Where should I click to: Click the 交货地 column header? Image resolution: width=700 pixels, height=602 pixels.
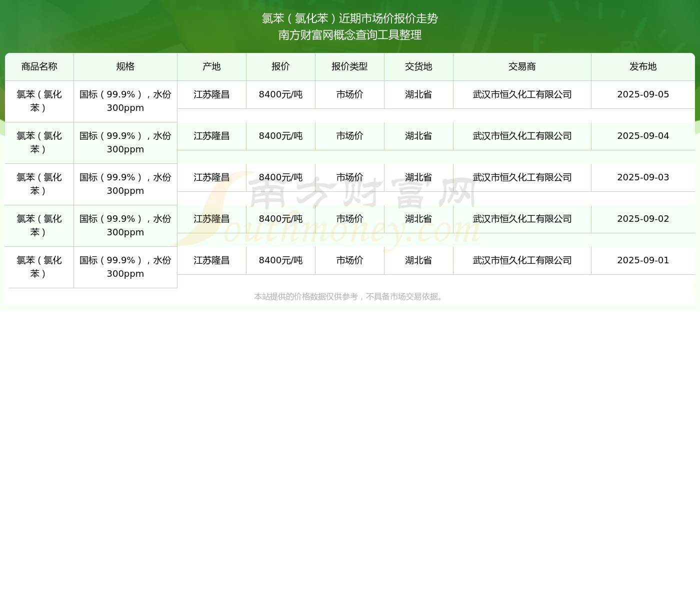[419, 66]
